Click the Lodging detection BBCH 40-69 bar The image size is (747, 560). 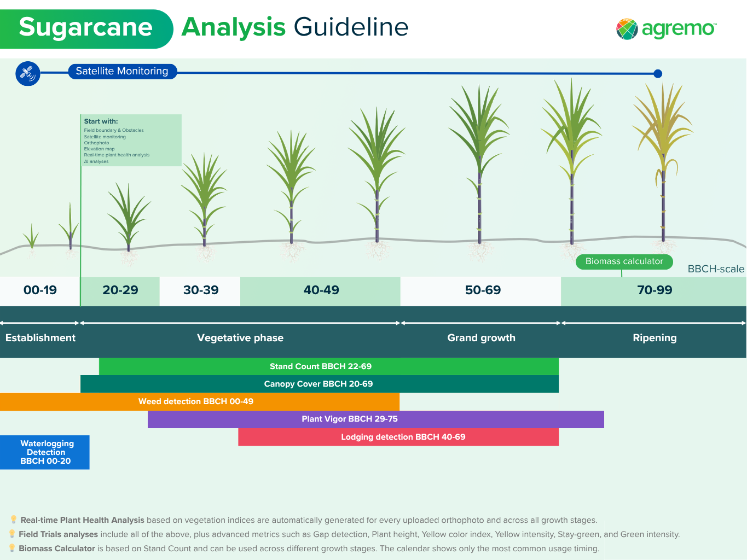(398, 437)
